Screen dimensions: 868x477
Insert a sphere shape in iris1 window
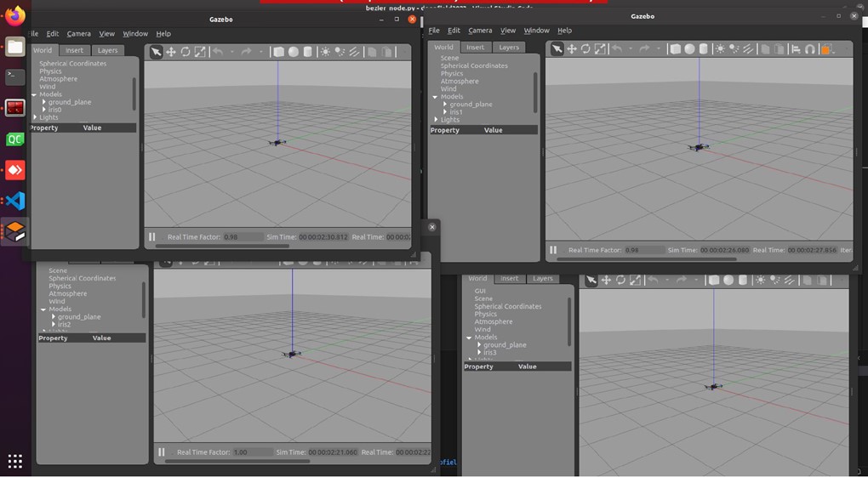point(689,49)
